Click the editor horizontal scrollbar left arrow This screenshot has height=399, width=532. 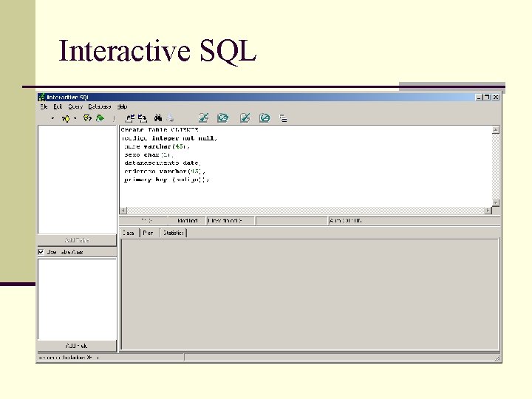(123, 211)
